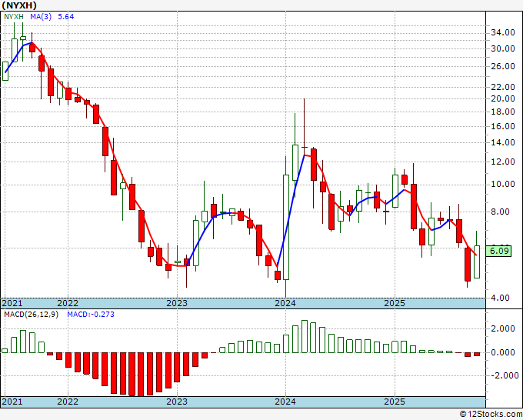Click the 2.000 MACD axis label

tap(503, 329)
